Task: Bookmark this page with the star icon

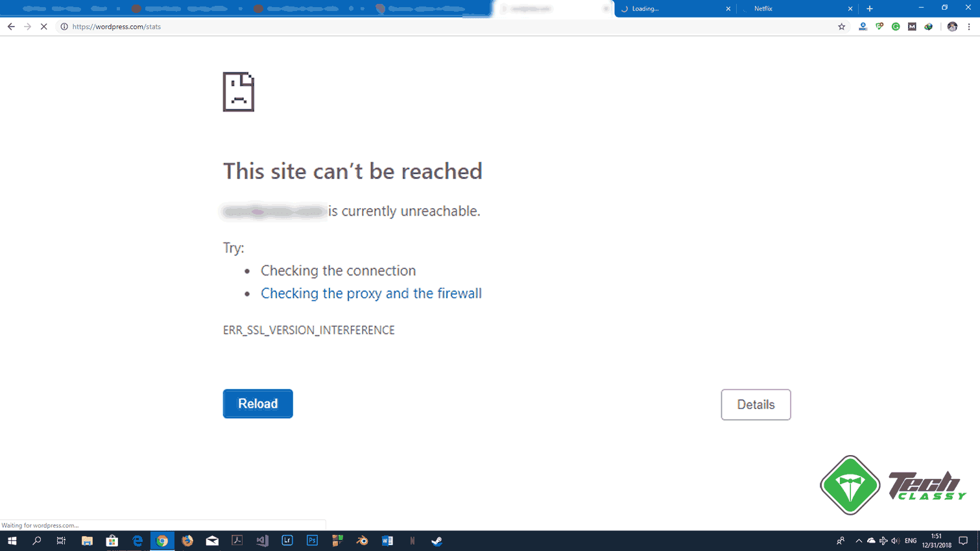Action: 841,27
